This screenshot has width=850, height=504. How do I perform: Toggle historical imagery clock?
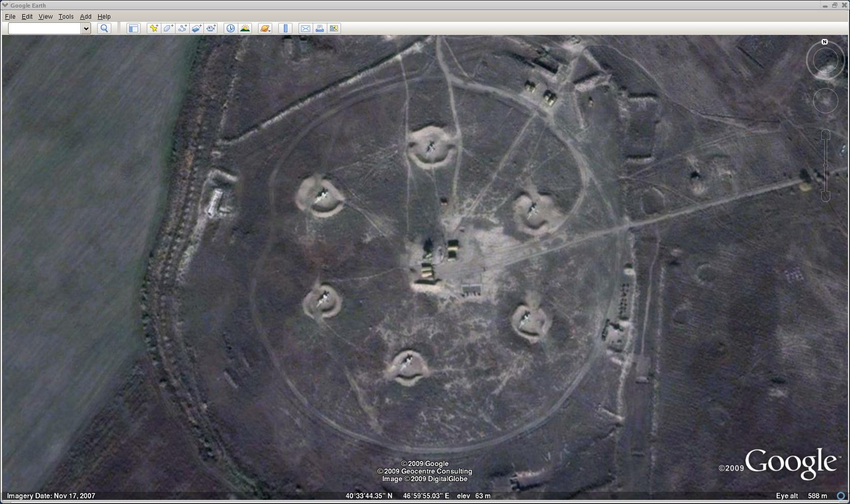230,28
